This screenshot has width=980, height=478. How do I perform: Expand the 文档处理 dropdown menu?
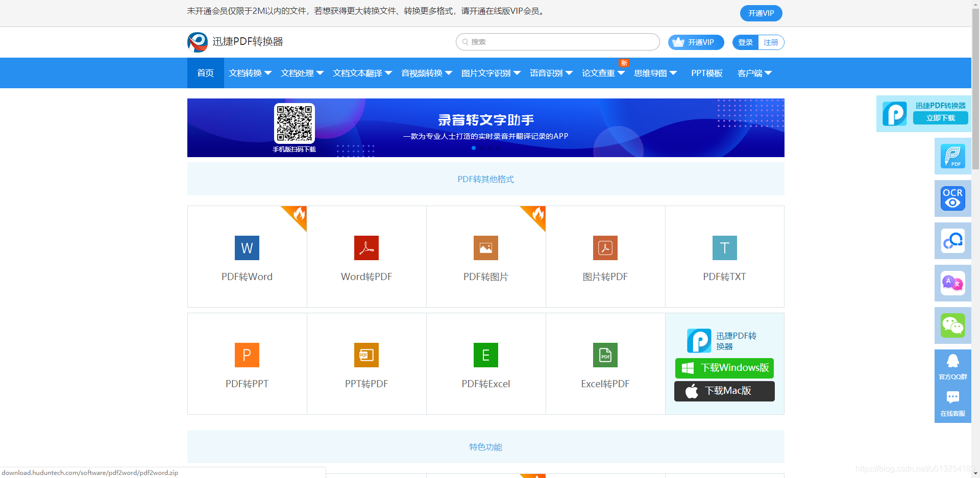click(x=302, y=73)
